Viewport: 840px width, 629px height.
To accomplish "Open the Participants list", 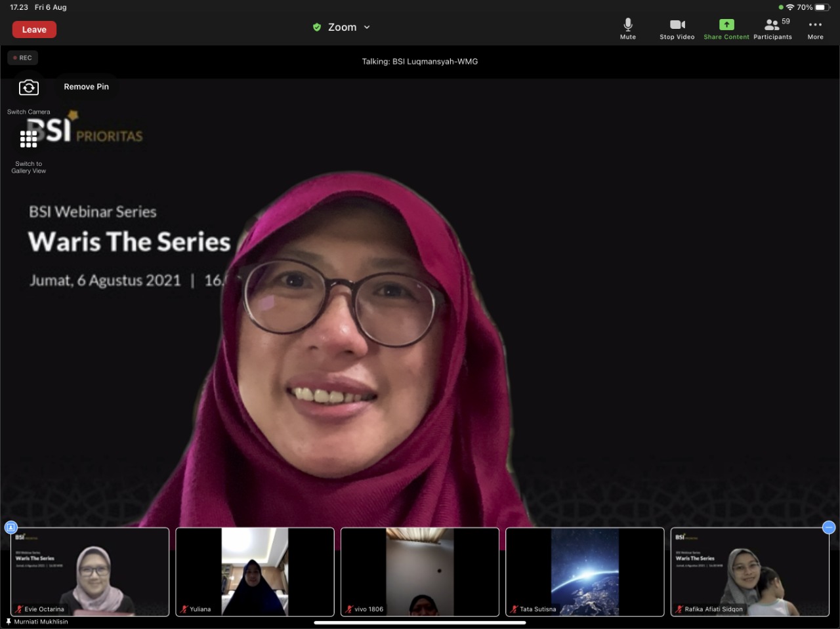I will click(772, 28).
